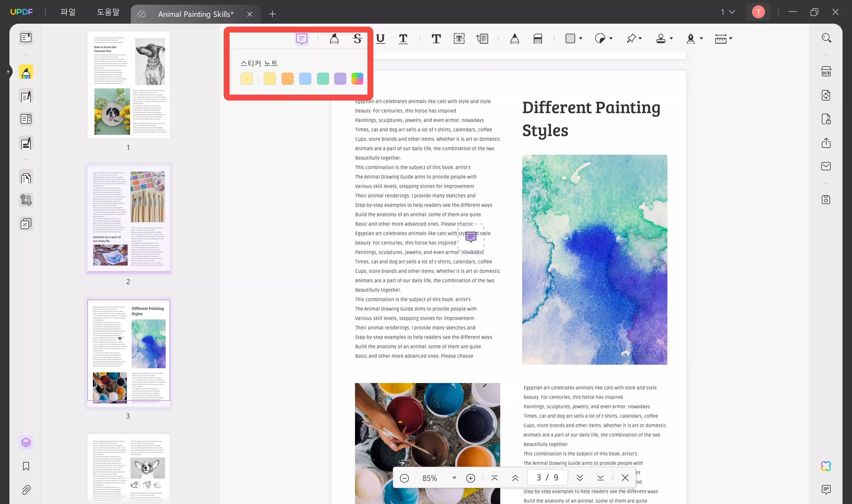Expand stamp options dropdown arrow
This screenshot has width=852, height=504.
(x=671, y=39)
